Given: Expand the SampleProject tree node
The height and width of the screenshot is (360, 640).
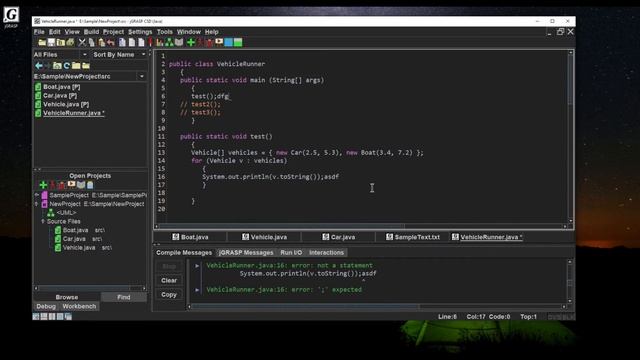Looking at the screenshot, I should 37,195.
